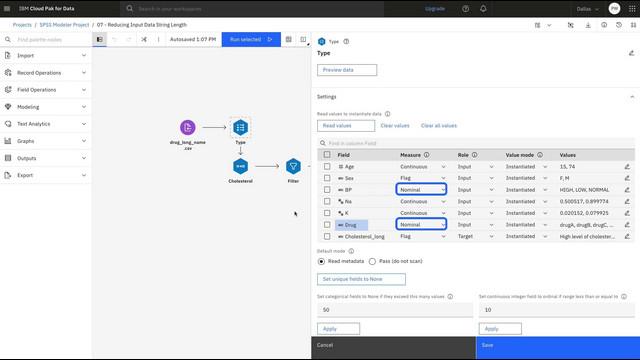640x360 pixels.
Task: Tick the select-all Field header checkbox
Action: (x=327, y=155)
